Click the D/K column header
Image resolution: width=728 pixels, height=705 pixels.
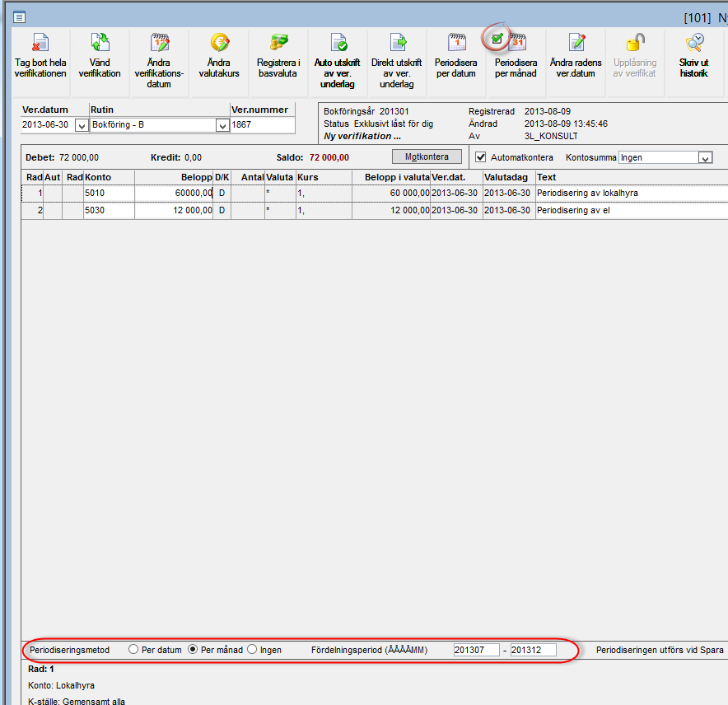(222, 177)
